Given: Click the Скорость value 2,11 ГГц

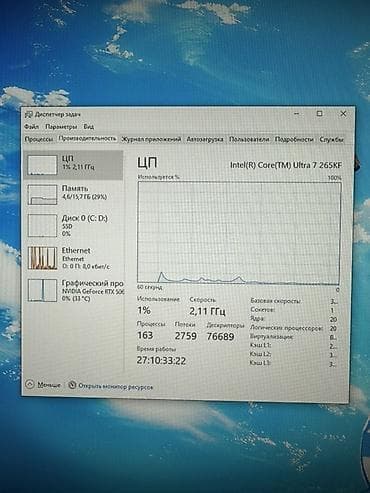Looking at the screenshot, I should pos(207,311).
